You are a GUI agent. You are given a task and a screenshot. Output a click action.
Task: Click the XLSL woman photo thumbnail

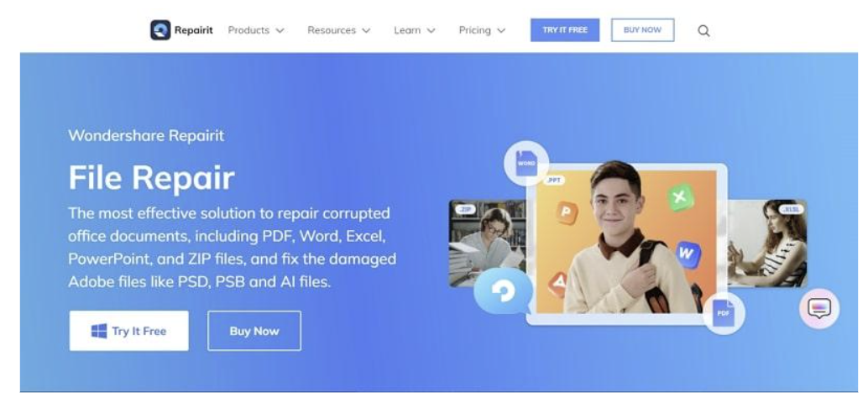[x=766, y=243]
